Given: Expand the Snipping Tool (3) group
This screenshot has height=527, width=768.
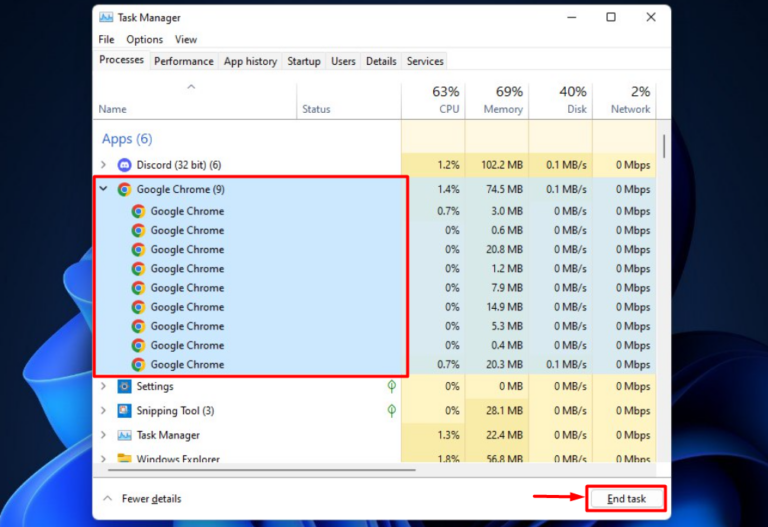Looking at the screenshot, I should click(x=103, y=410).
